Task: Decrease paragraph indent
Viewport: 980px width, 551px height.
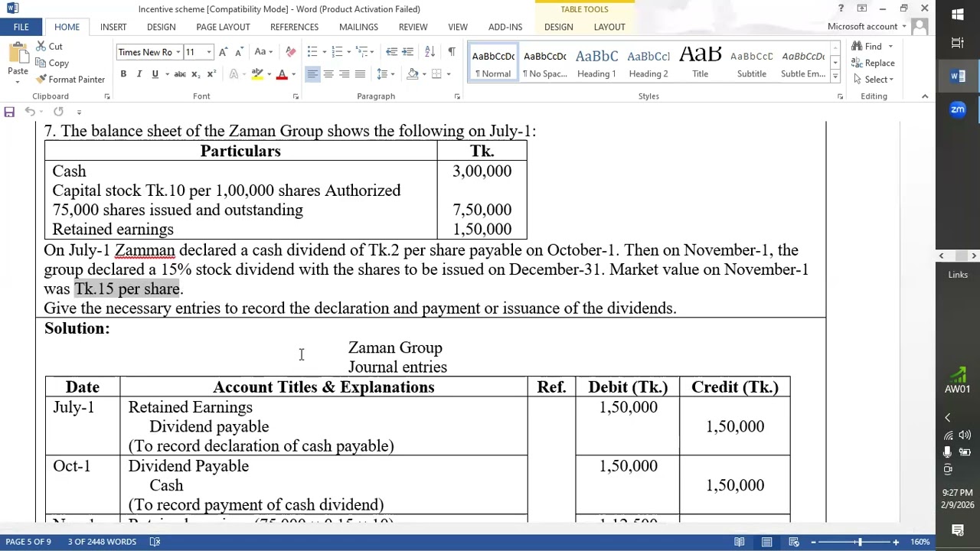Action: tap(391, 52)
